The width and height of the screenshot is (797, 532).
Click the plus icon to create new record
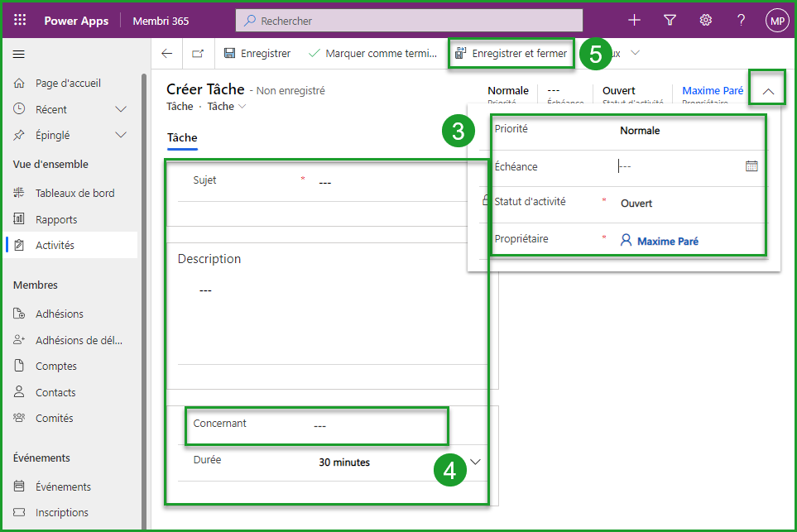click(634, 21)
